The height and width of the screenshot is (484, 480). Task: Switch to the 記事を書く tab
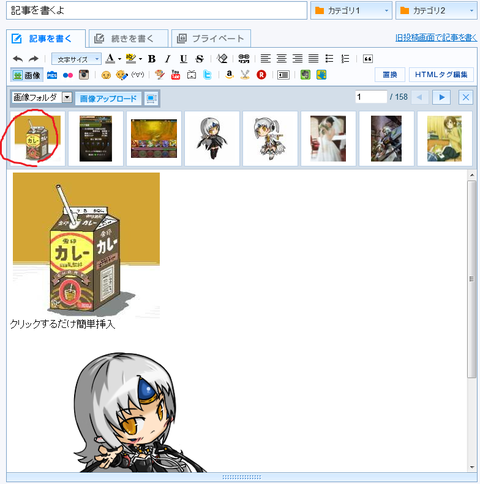46,39
